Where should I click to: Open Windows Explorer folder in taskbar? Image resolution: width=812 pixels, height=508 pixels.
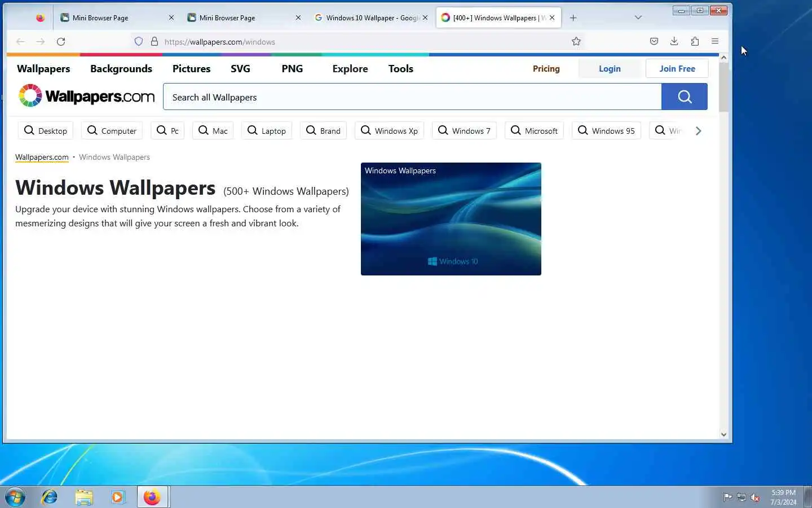point(84,497)
